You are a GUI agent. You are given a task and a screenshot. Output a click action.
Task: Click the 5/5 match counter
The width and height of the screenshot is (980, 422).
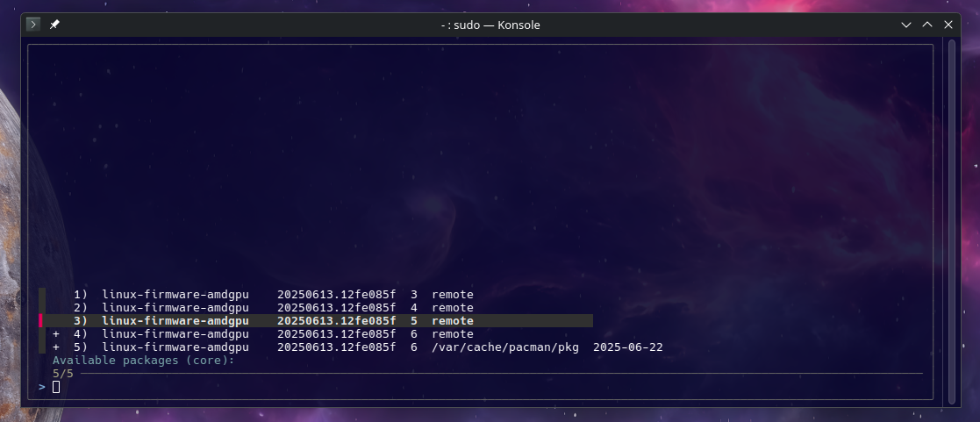63,373
